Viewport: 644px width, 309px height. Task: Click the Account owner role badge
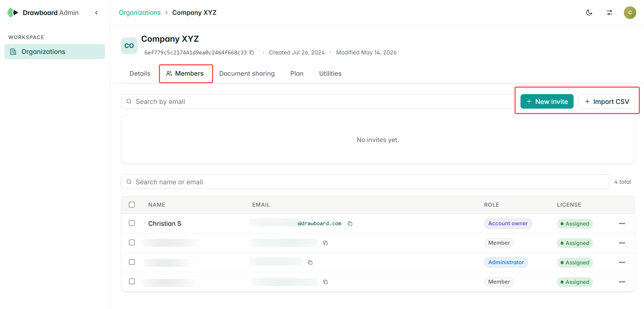coord(508,223)
